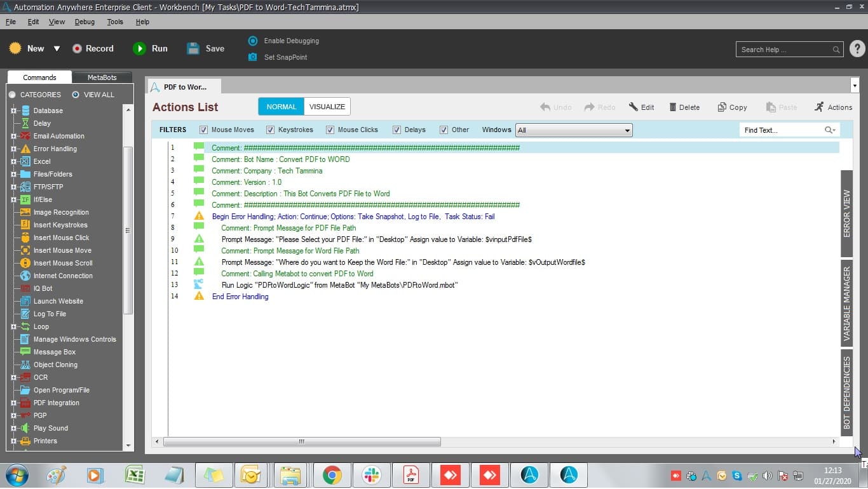Switch to the MetaBots tab
The width and height of the screenshot is (868, 489).
(102, 77)
